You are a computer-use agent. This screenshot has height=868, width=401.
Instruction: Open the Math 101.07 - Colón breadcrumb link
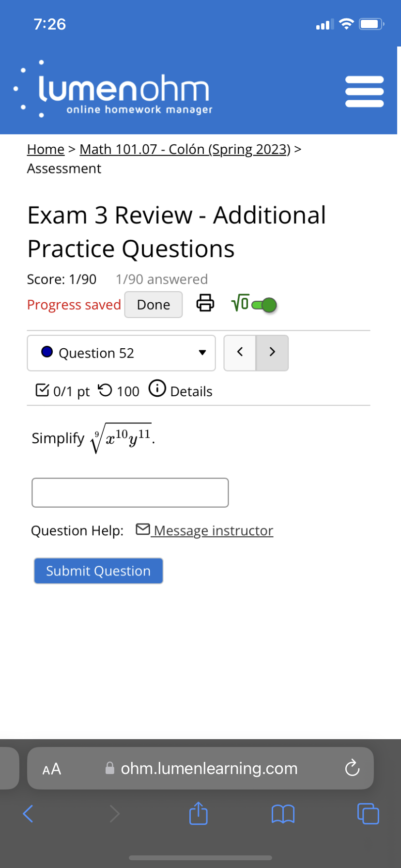[184, 149]
